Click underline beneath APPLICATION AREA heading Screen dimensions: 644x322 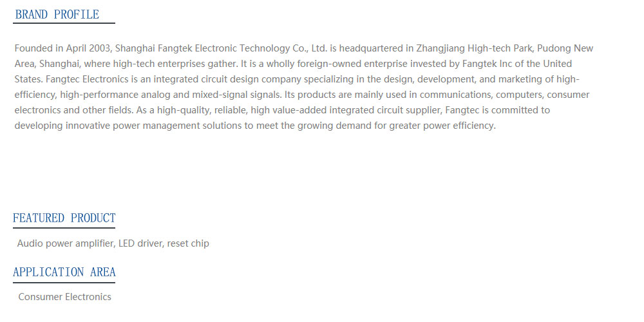[x=64, y=282]
